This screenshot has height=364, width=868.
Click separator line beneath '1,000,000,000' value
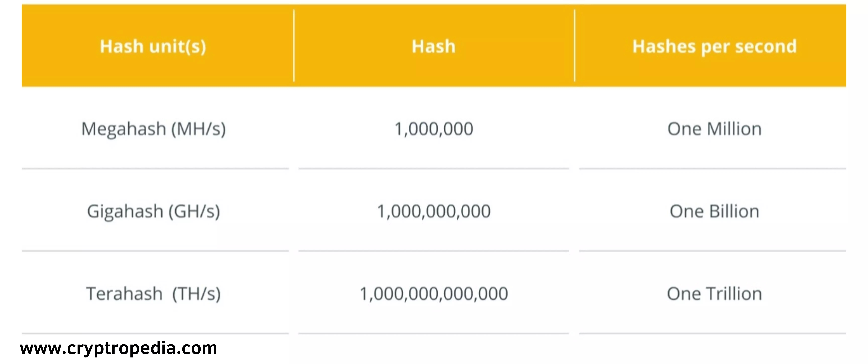434,251
